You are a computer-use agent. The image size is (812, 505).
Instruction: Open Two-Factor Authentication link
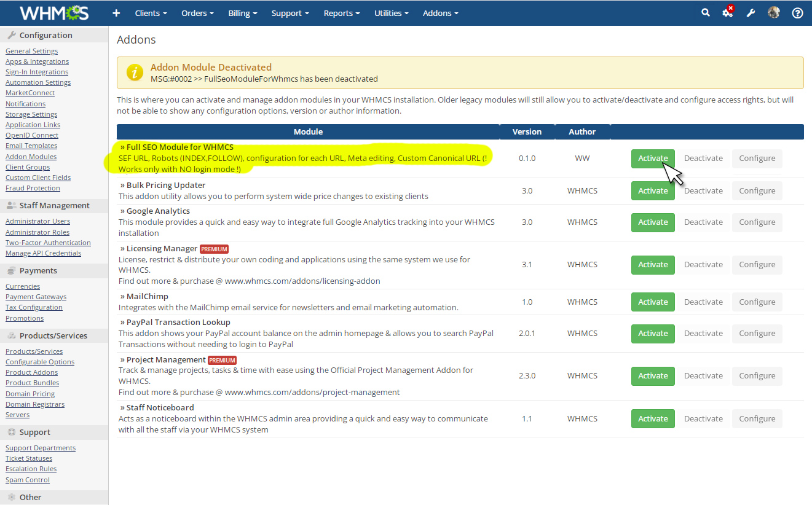point(48,243)
